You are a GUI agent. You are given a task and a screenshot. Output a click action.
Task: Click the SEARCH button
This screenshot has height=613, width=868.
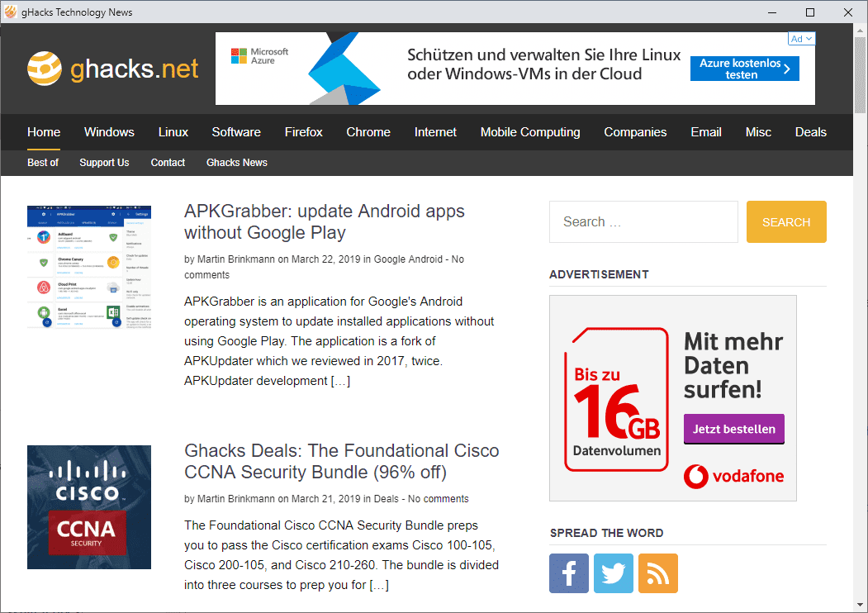(x=785, y=221)
